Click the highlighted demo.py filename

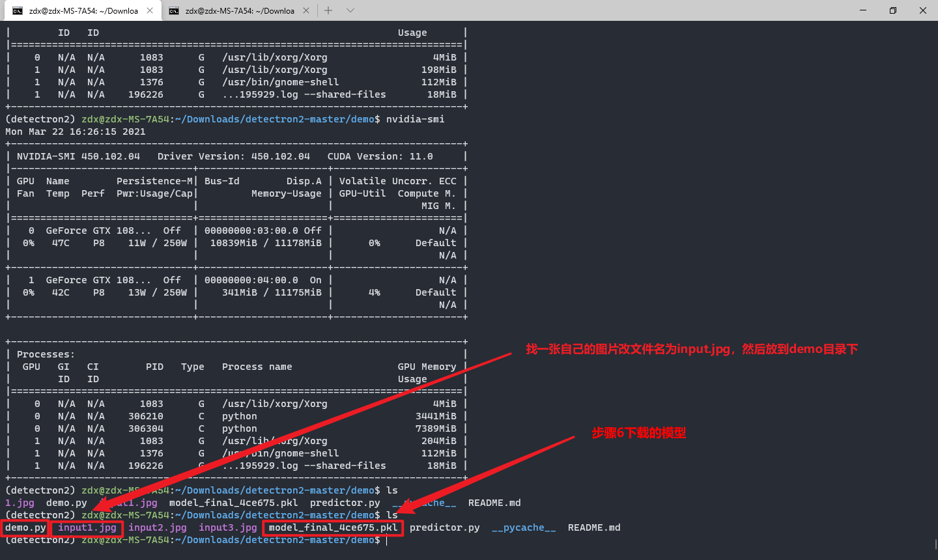pyautogui.click(x=25, y=527)
